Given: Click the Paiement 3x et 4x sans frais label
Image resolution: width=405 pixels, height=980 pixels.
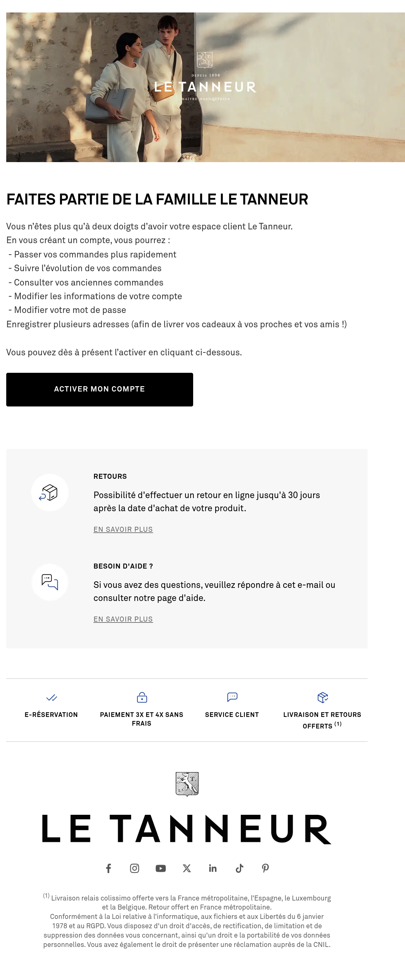Looking at the screenshot, I should click(x=141, y=719).
